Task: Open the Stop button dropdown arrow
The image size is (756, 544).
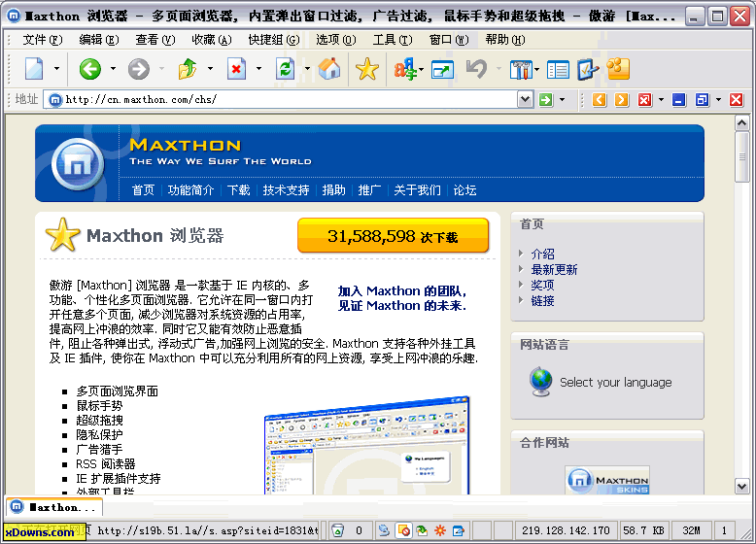Action: tap(258, 69)
